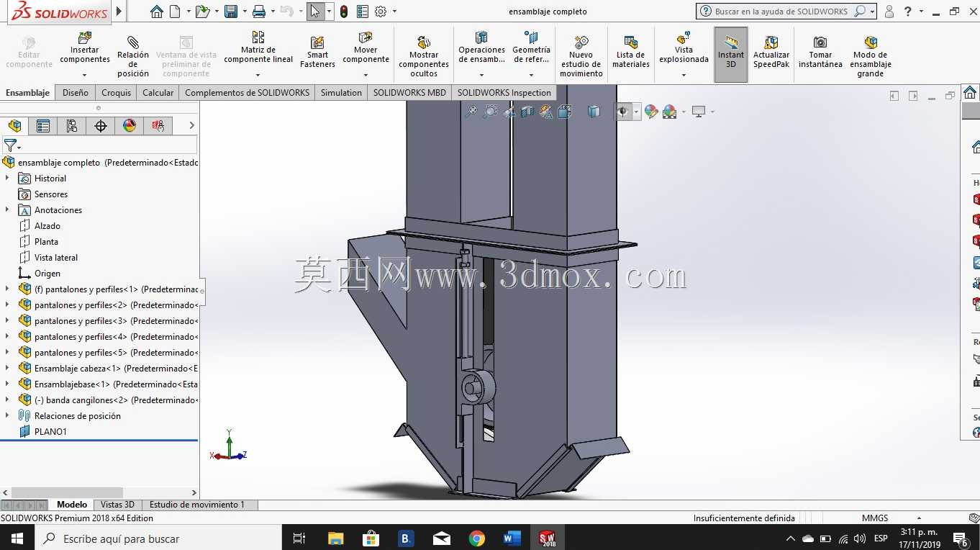Click the Apply Scene icon
Image resolution: width=980 pixels, height=550 pixels.
tap(670, 112)
